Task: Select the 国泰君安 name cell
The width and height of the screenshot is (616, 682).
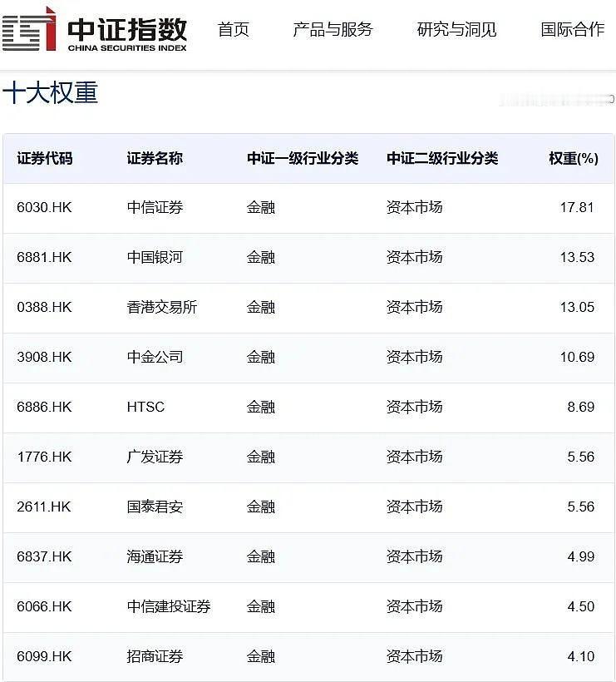Action: click(x=155, y=507)
